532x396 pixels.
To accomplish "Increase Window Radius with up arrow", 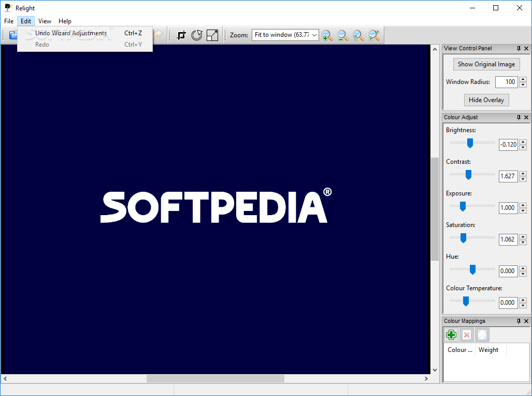I will click(523, 79).
